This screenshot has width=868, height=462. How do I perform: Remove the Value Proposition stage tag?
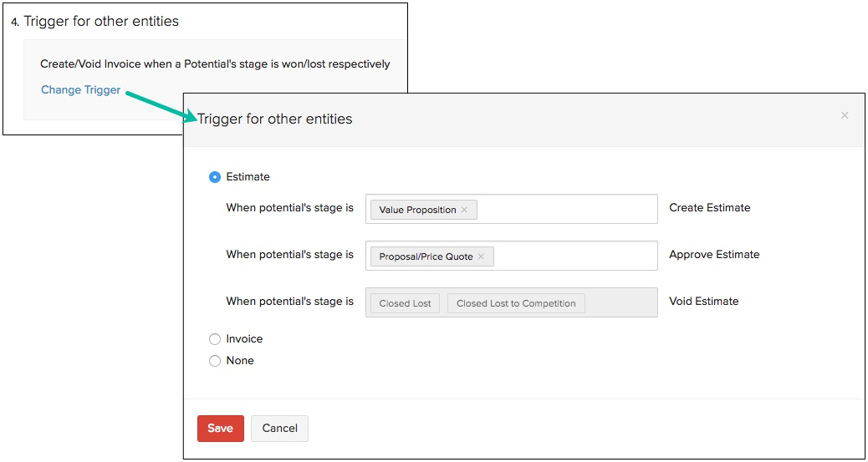coord(464,210)
